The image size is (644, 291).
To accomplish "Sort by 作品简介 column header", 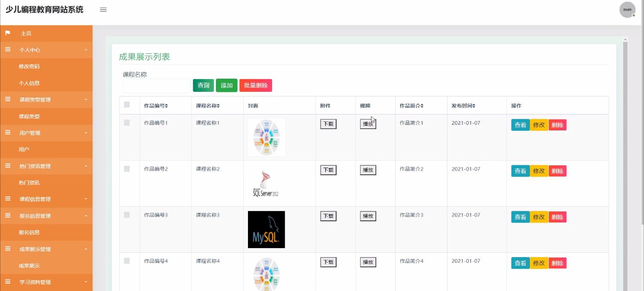I will pos(412,105).
